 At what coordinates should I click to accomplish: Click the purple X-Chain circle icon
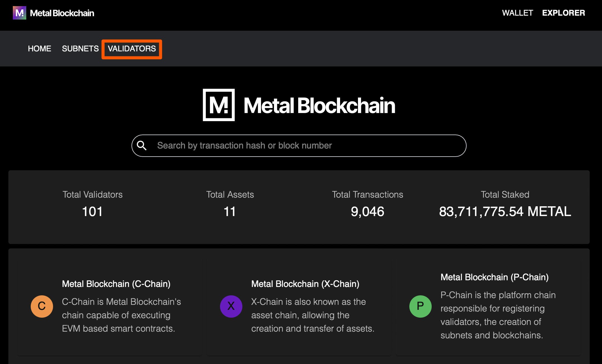coord(231,306)
